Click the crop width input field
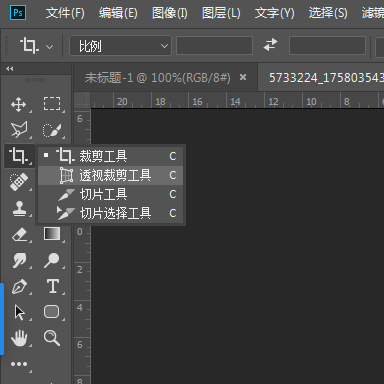 (x=214, y=46)
